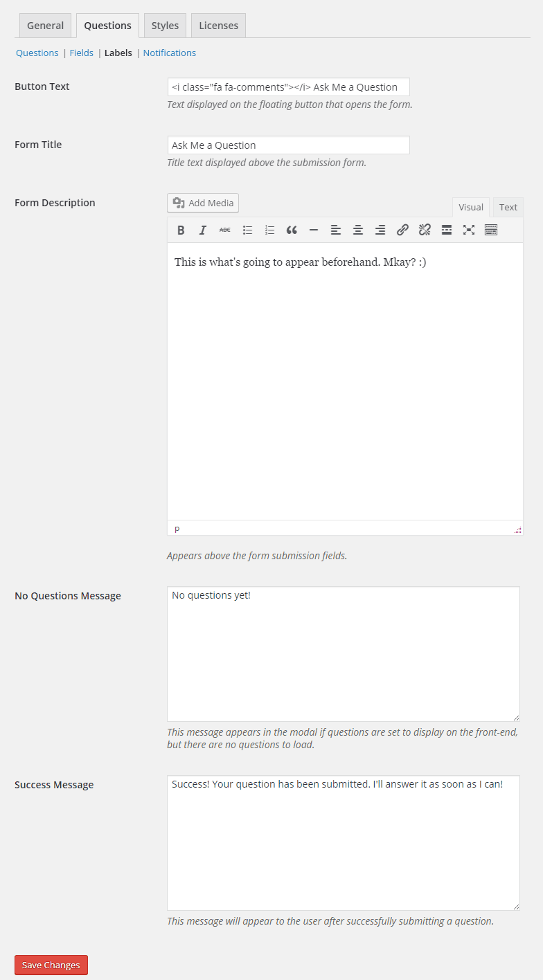Show the toolbar toggle (kitchen sink)
Image resolution: width=543 pixels, height=980 pixels.
(491, 230)
